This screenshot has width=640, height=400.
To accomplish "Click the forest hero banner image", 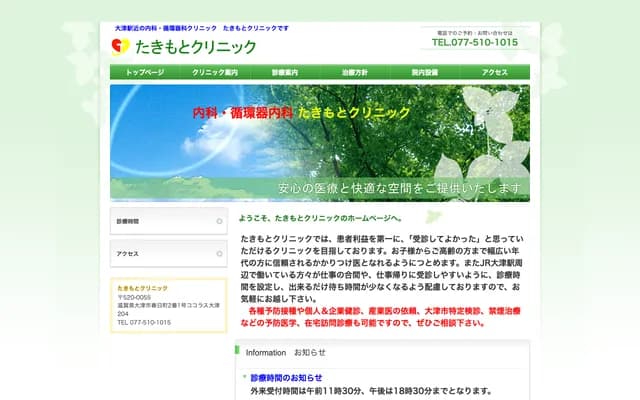I will tap(320, 142).
